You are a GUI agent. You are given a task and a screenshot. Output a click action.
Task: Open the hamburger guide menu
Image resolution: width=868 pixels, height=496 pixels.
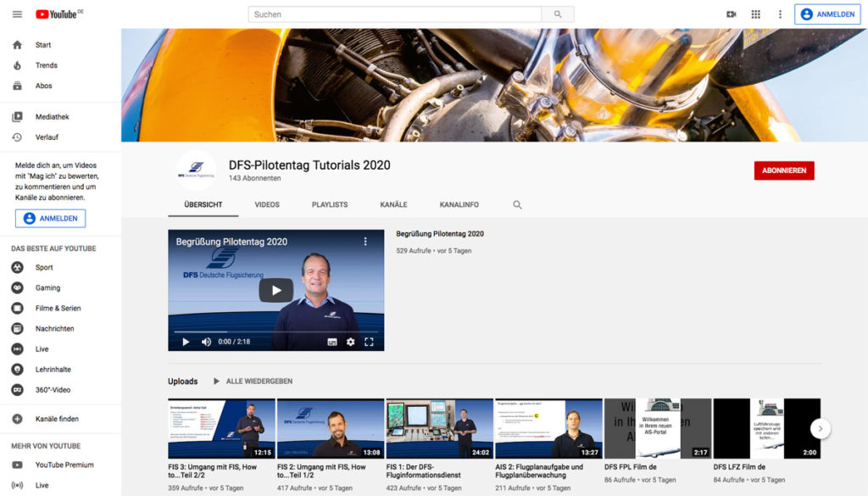point(17,14)
